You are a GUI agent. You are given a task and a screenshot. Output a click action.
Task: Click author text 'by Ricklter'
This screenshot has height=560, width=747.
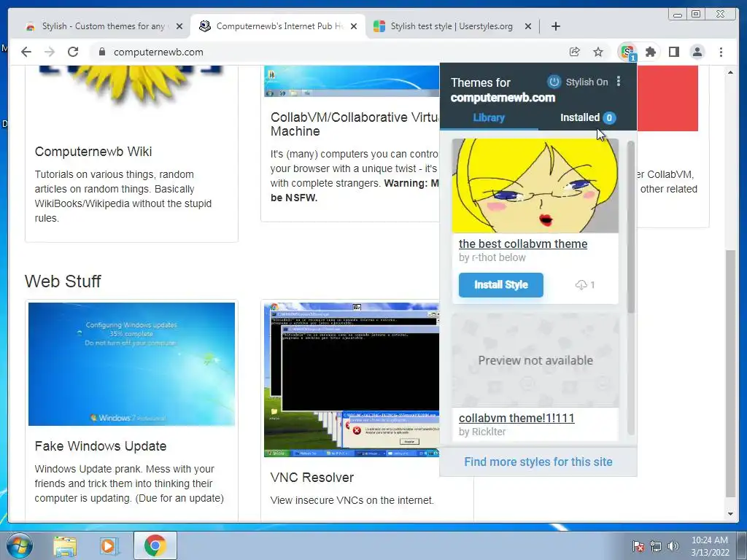tap(482, 432)
